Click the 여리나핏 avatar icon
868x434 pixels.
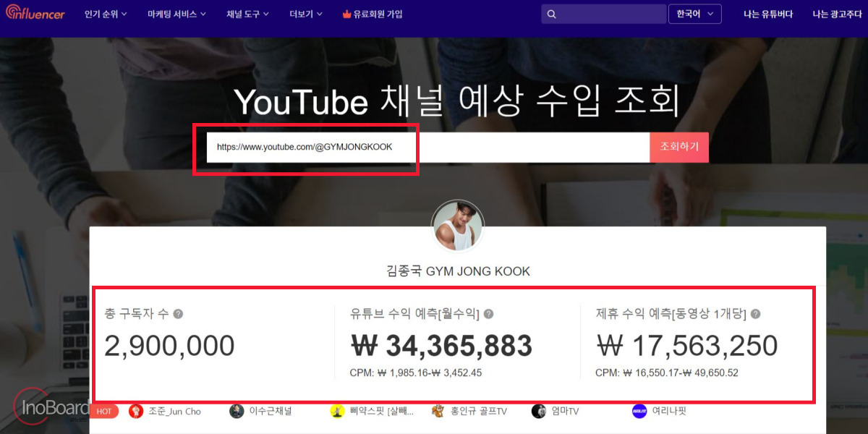[639, 411]
